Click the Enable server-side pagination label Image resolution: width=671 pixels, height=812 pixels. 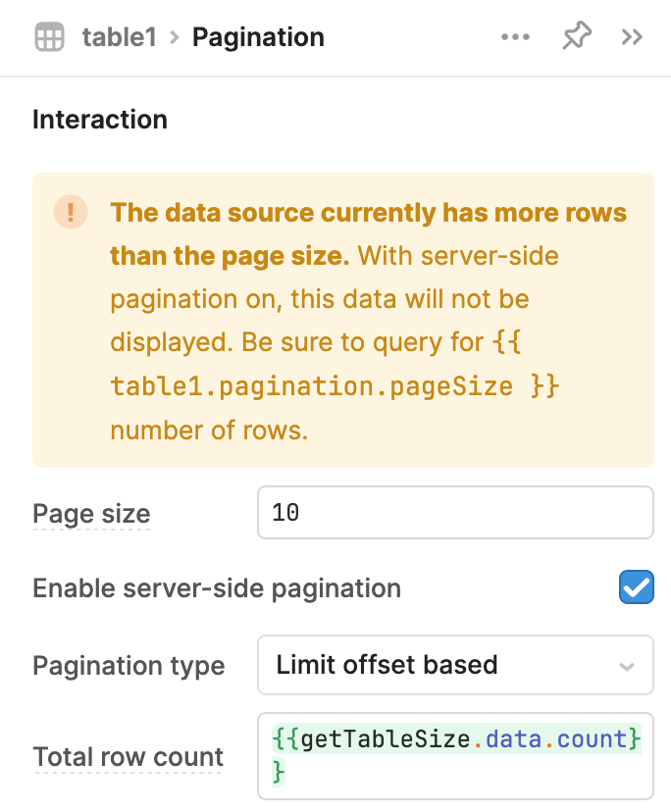click(217, 588)
